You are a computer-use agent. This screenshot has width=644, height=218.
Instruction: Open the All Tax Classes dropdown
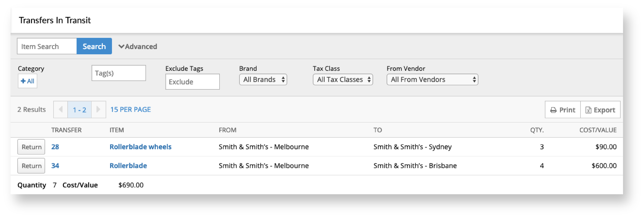(x=343, y=80)
